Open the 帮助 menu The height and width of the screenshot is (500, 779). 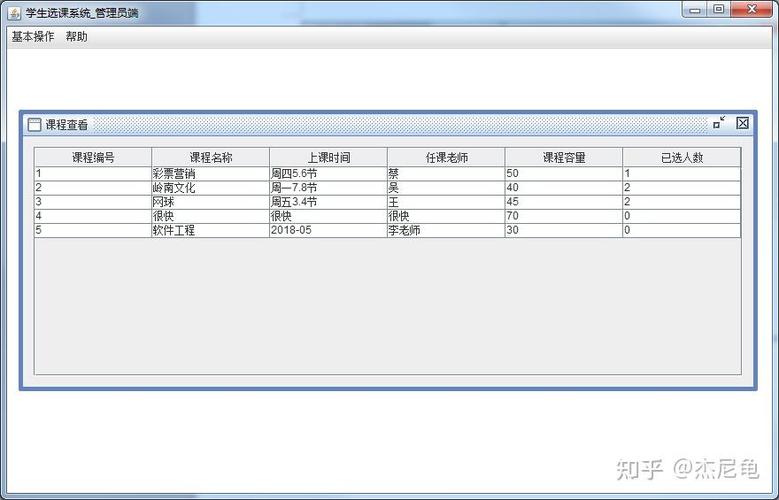77,36
